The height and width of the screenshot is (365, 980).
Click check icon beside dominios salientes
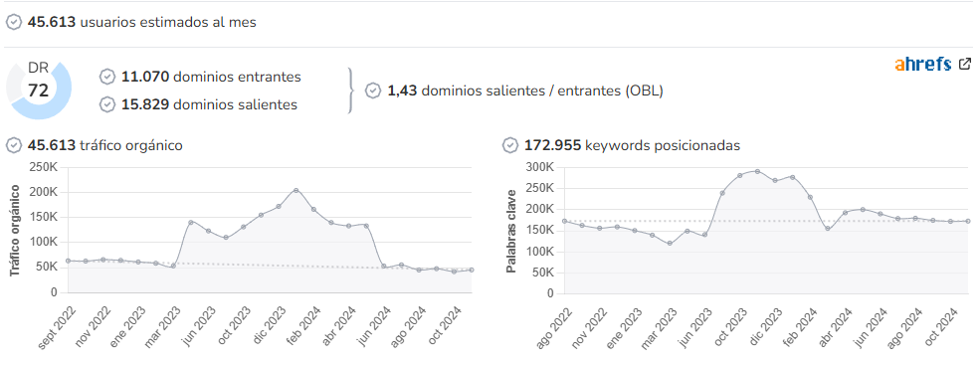[x=107, y=104]
